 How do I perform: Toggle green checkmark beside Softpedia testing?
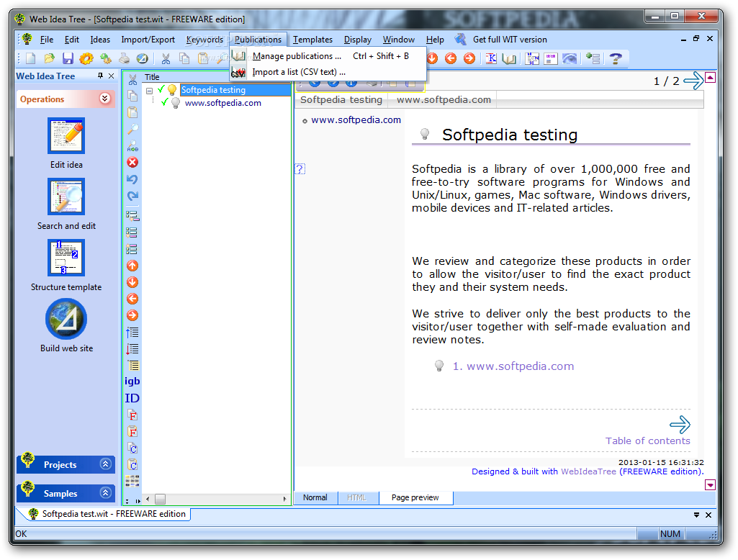161,89
